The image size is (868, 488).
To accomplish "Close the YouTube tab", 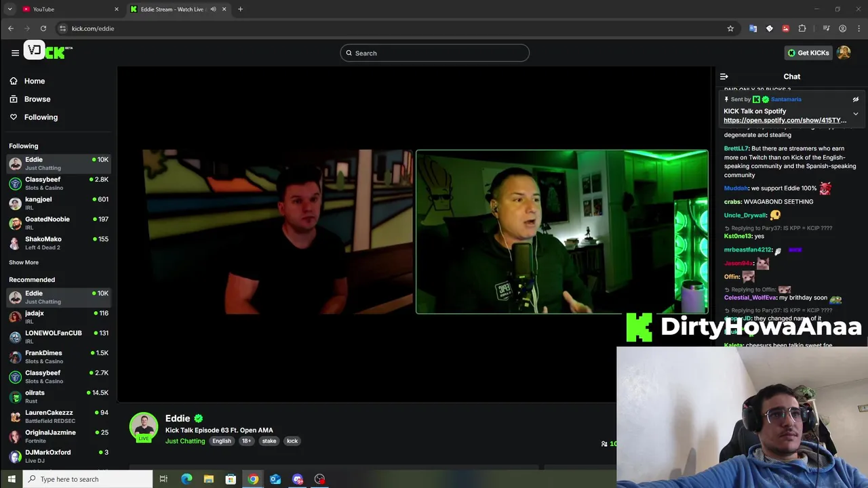I will pos(117,9).
